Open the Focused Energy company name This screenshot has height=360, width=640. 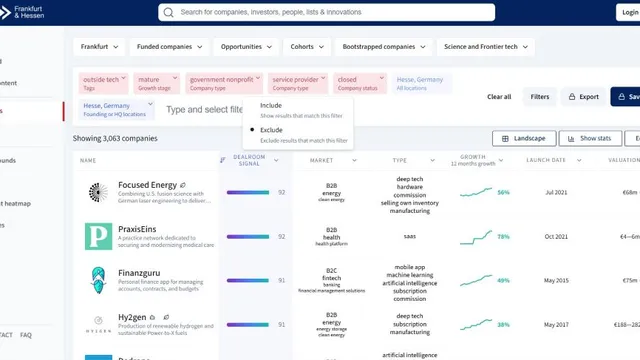[147, 185]
